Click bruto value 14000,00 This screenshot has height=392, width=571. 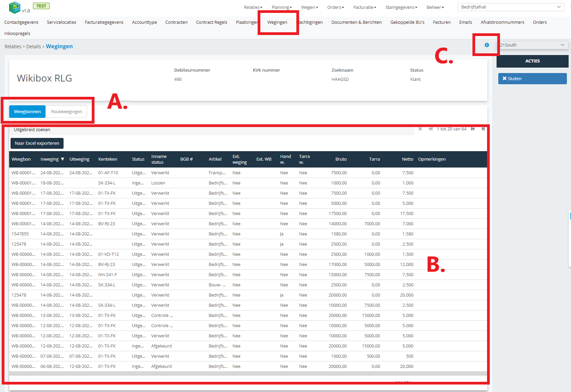(338, 224)
